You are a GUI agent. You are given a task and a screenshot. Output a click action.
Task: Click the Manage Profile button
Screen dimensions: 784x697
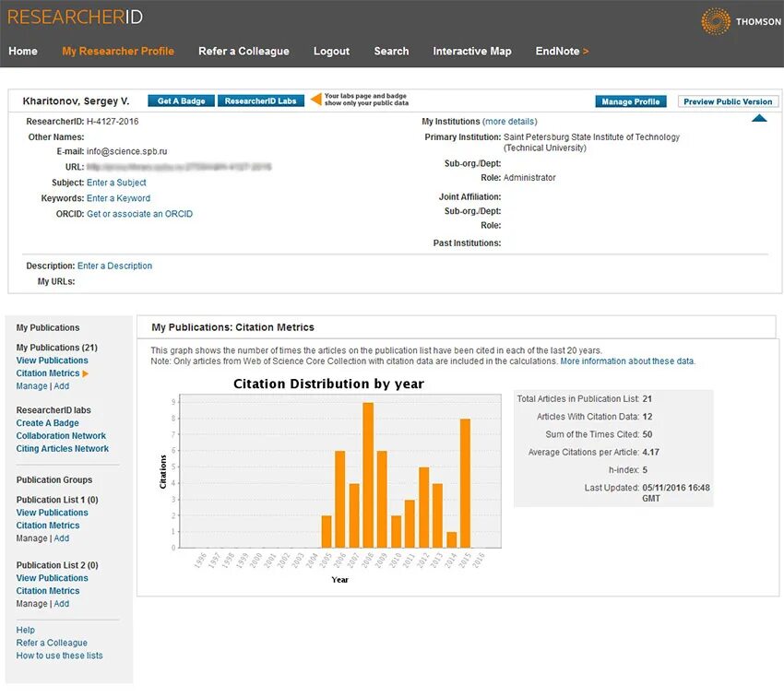coord(631,101)
